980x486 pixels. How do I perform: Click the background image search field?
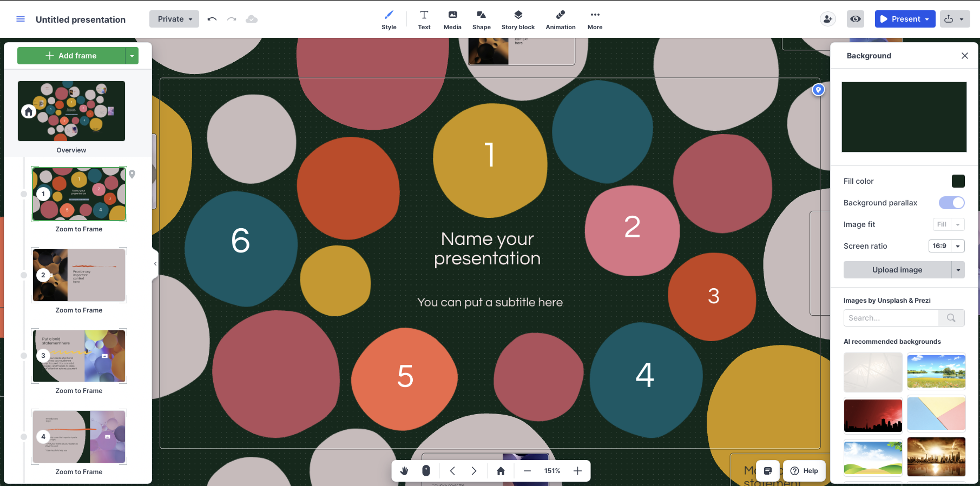click(891, 318)
